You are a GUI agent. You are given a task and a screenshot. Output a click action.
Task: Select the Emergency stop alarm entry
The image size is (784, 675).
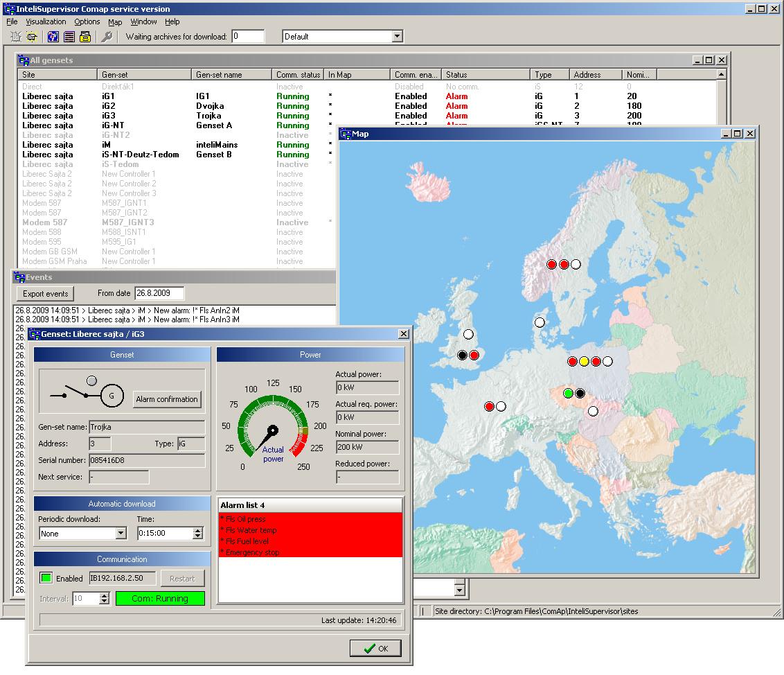tap(310, 552)
